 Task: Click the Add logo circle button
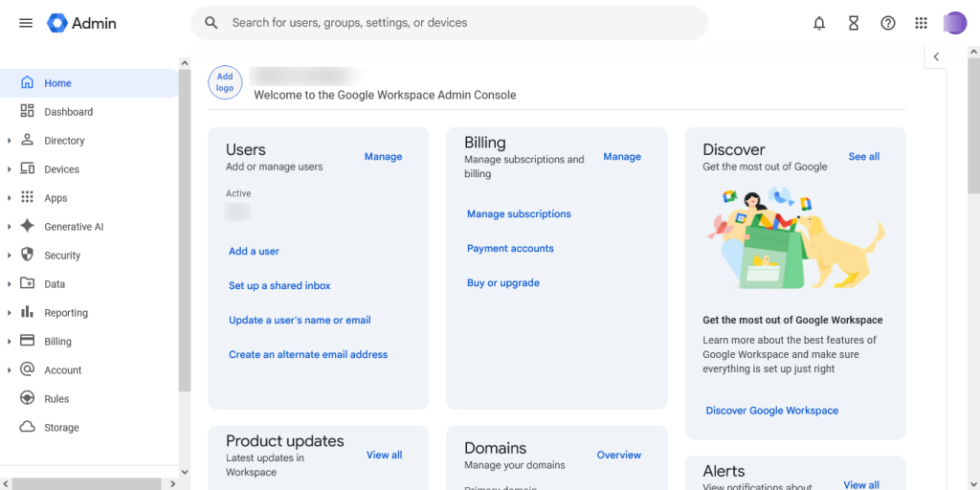pos(225,83)
